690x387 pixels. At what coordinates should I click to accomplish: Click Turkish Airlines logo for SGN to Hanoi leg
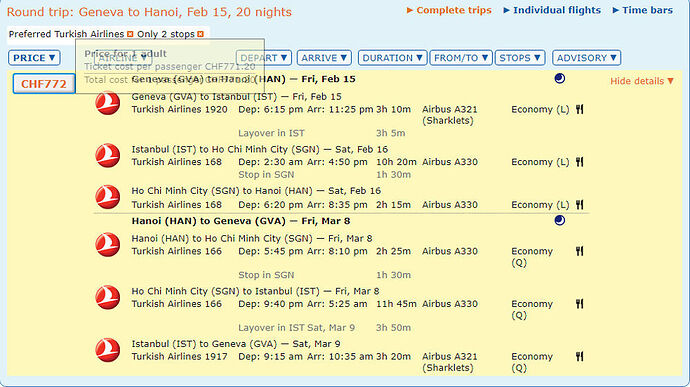point(107,197)
